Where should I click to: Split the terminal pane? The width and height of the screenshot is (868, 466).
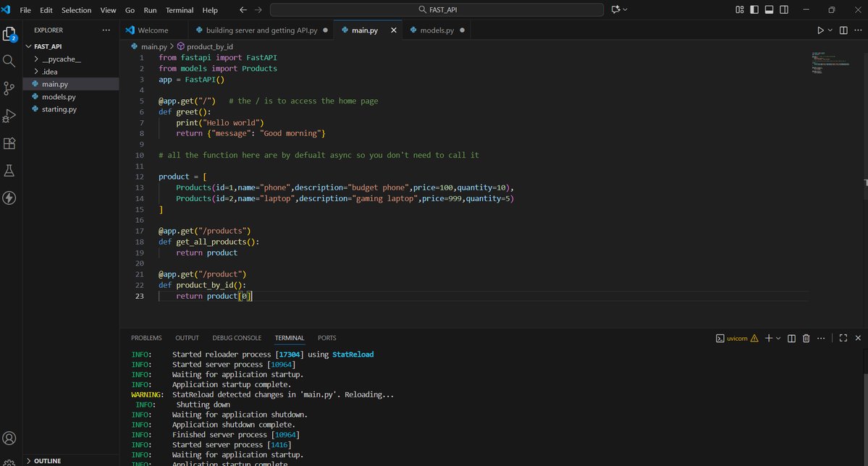coord(791,338)
